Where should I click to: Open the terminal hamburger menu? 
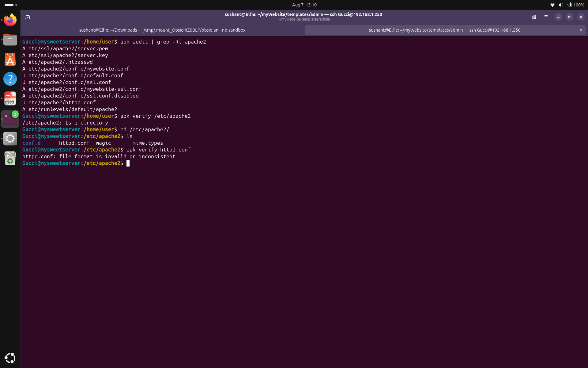click(x=546, y=17)
